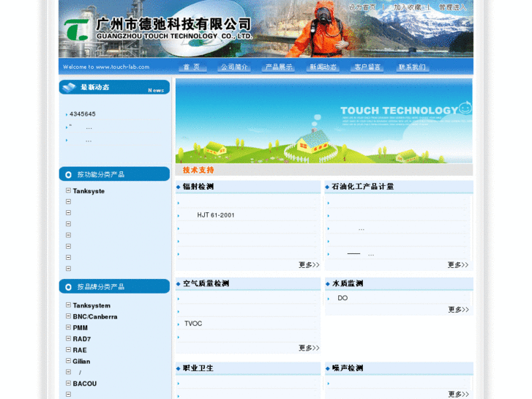Image resolution: width=532 pixels, height=399 pixels.
Task: Click the smiley face on the banner
Action: (465, 108)
